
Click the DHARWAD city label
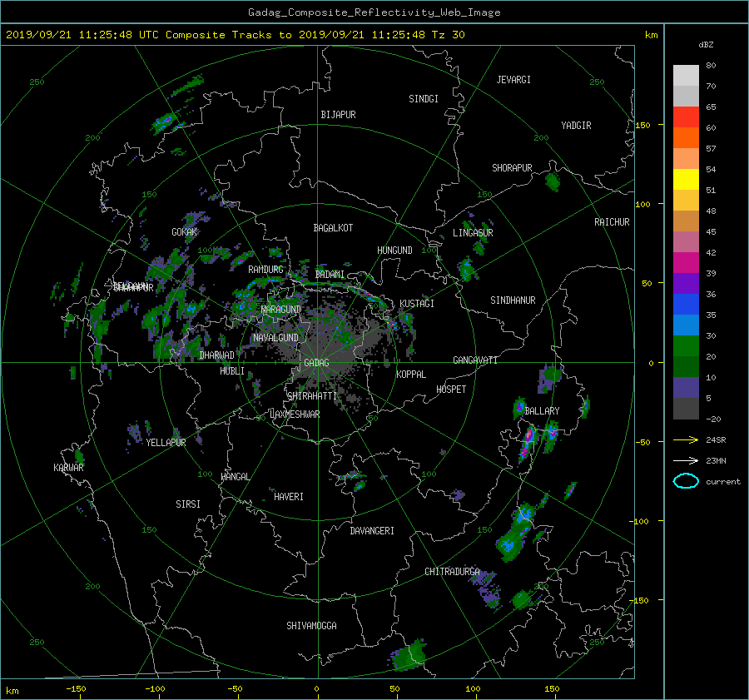217,355
